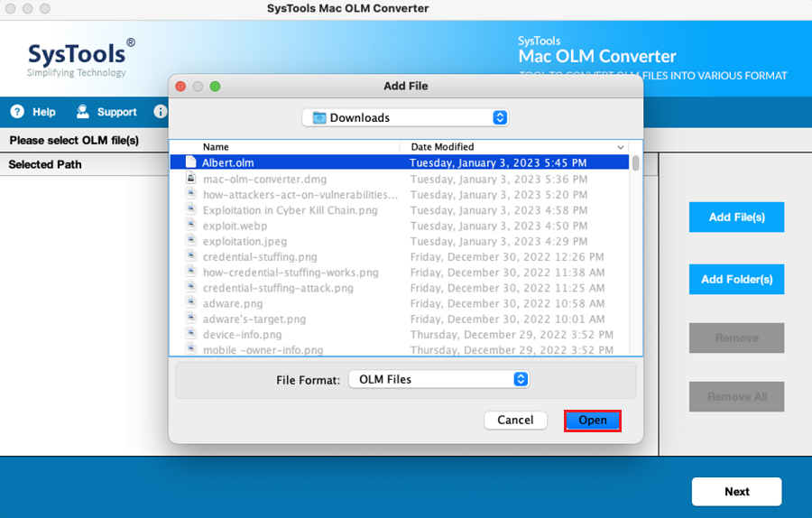The height and width of the screenshot is (518, 812).
Task: Select exploitation.jpeg file name
Action: (x=245, y=241)
